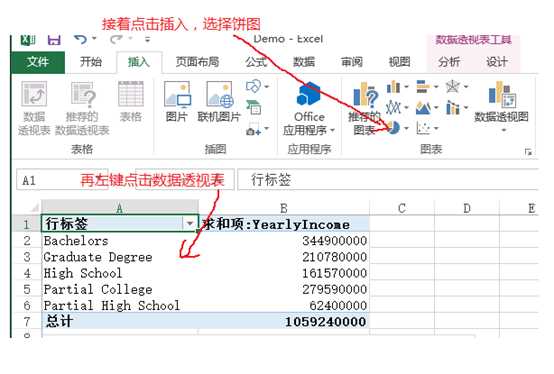Viewport: 554px width, 374px height.
Task: Insert a column chart
Action: pyautogui.click(x=393, y=86)
